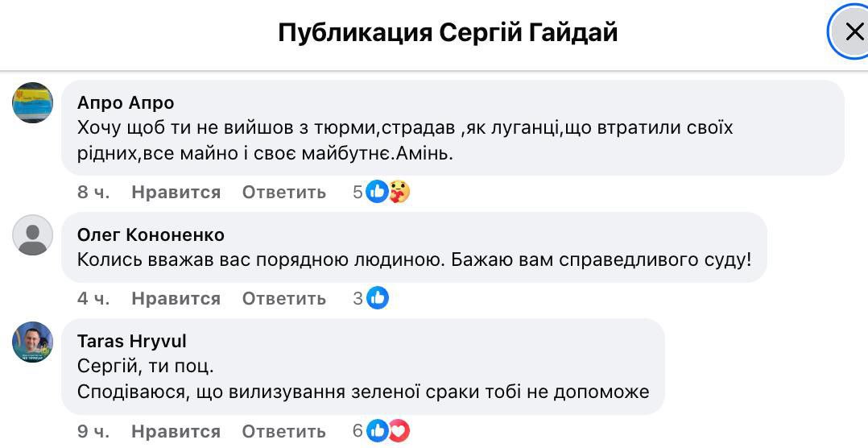Reply to Апро Апро's comment via Ответить
The width and height of the screenshot is (868, 448).
[283, 193]
